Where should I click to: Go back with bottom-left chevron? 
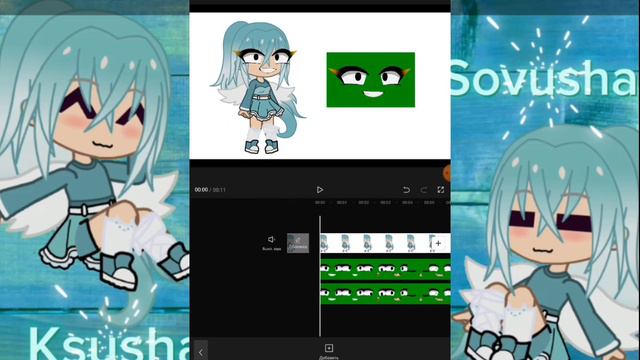point(201,351)
